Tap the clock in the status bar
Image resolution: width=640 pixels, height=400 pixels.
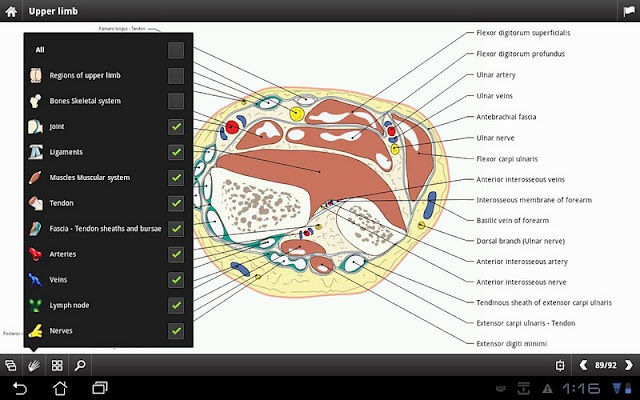pyautogui.click(x=581, y=389)
